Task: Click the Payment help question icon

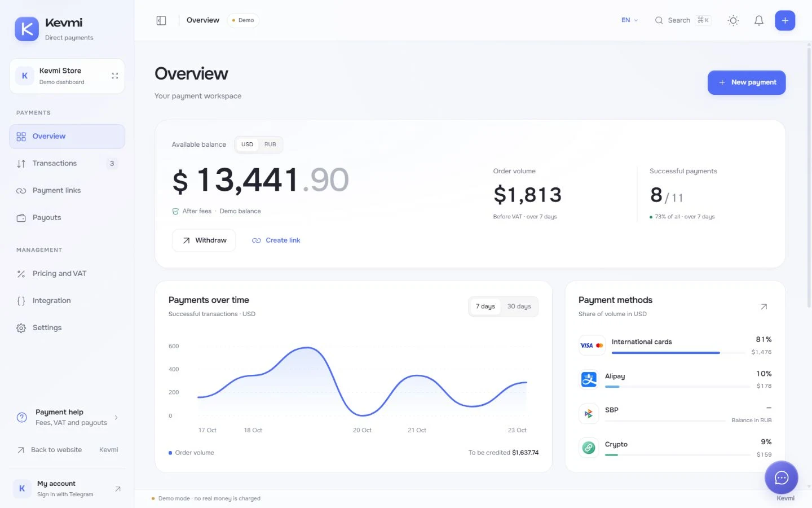Action: click(x=21, y=417)
